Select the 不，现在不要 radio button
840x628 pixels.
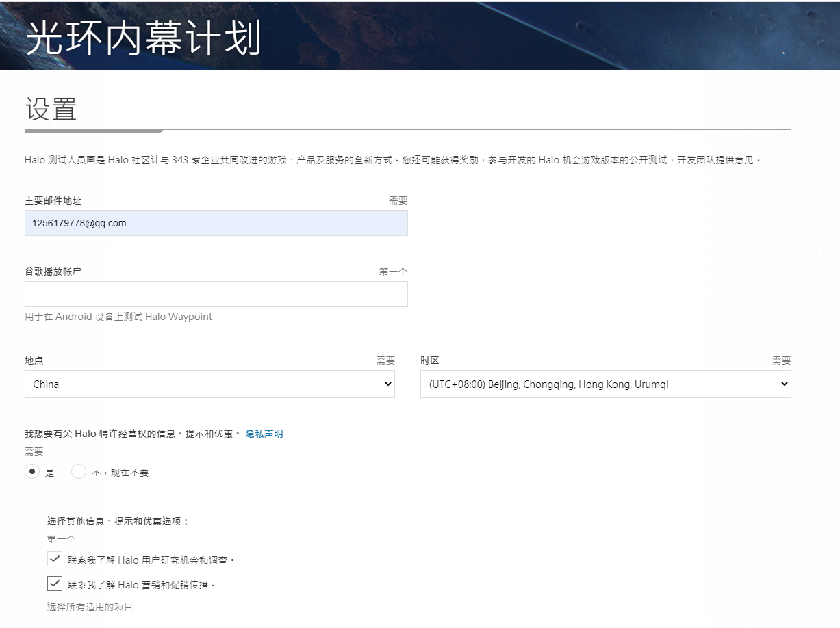[79, 472]
